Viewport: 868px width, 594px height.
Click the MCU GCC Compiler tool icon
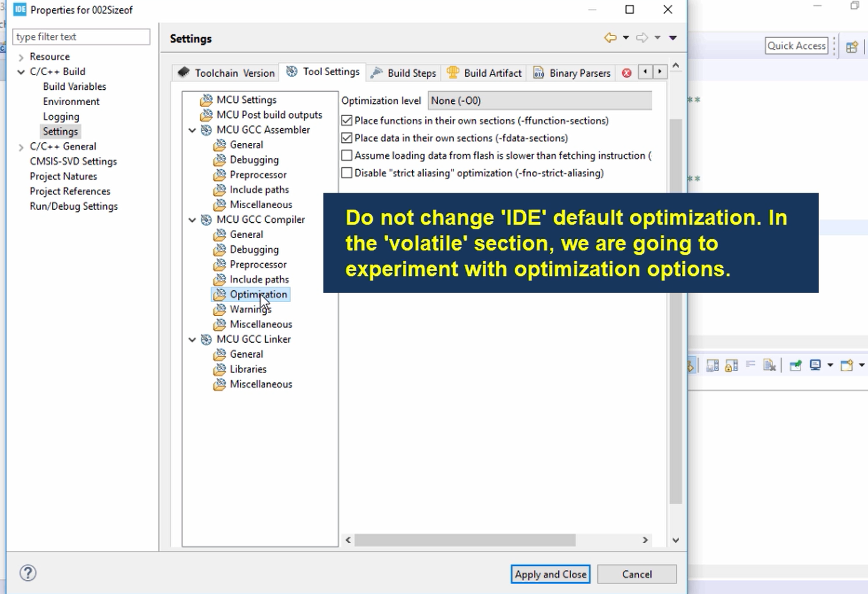click(x=206, y=220)
